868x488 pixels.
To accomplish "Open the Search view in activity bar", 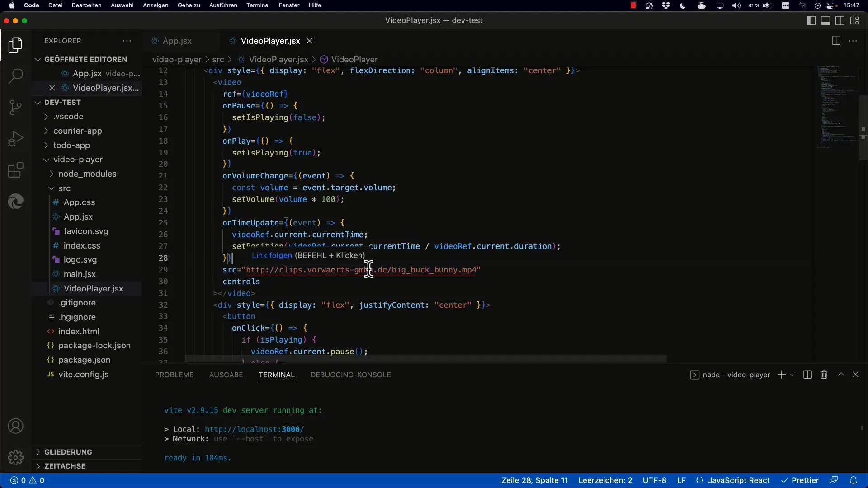I will point(15,75).
